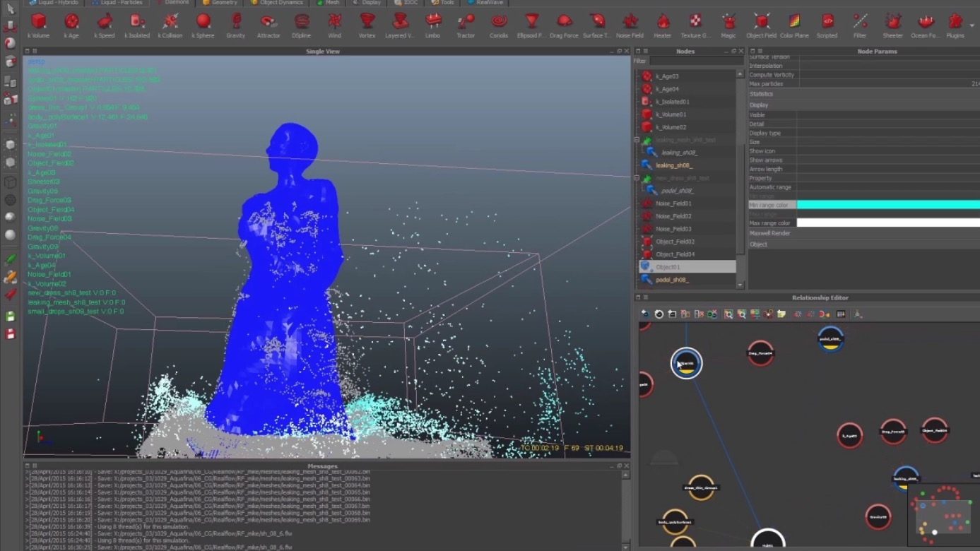Click Sheeter03 in the viewport node list

44,182
